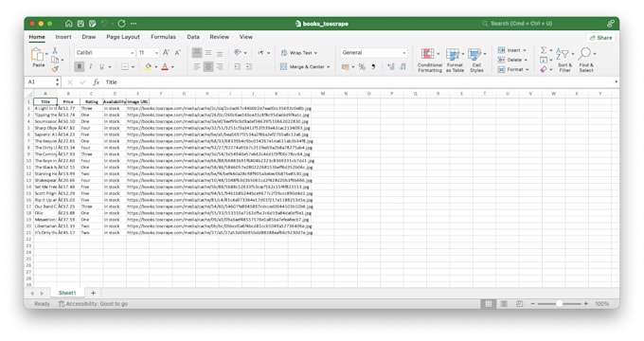Open Format as Table
The image size is (644, 341).
(x=455, y=60)
